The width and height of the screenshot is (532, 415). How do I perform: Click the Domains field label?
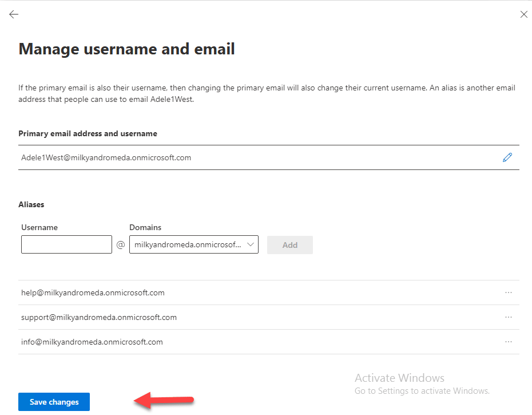pyautogui.click(x=145, y=227)
